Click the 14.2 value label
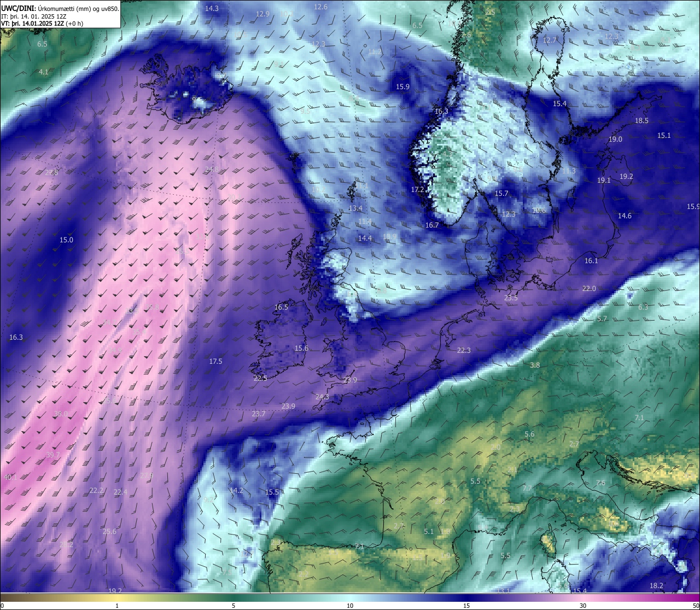Screen dimensions: 700x610 [x=236, y=490]
